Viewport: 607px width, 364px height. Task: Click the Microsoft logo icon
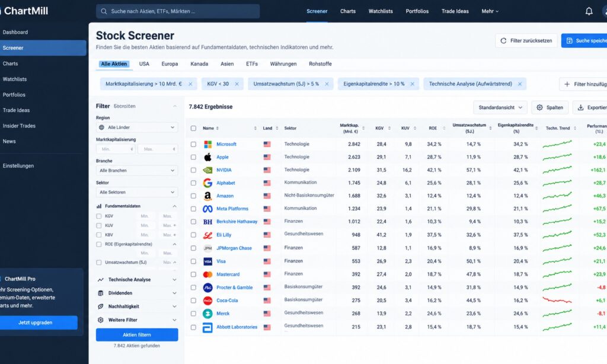pyautogui.click(x=208, y=144)
